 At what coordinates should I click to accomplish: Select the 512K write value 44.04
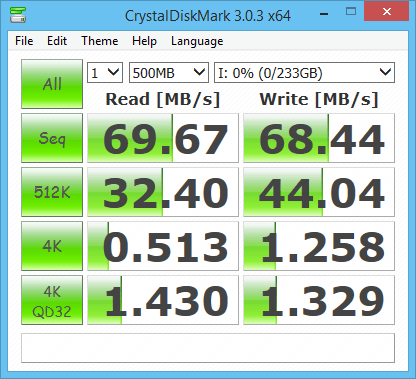tap(319, 192)
